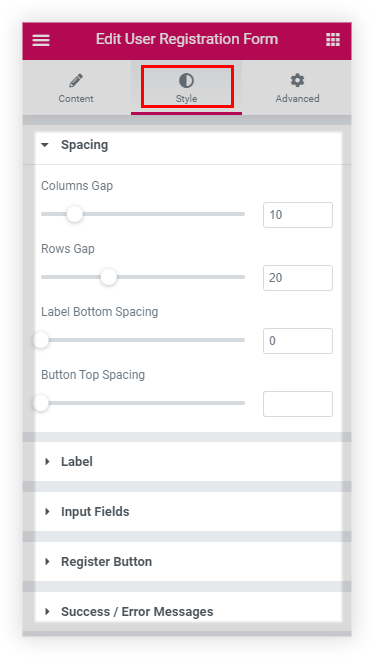Expand Success / Error Messages section
This screenshot has height=659, width=374.
(x=187, y=612)
